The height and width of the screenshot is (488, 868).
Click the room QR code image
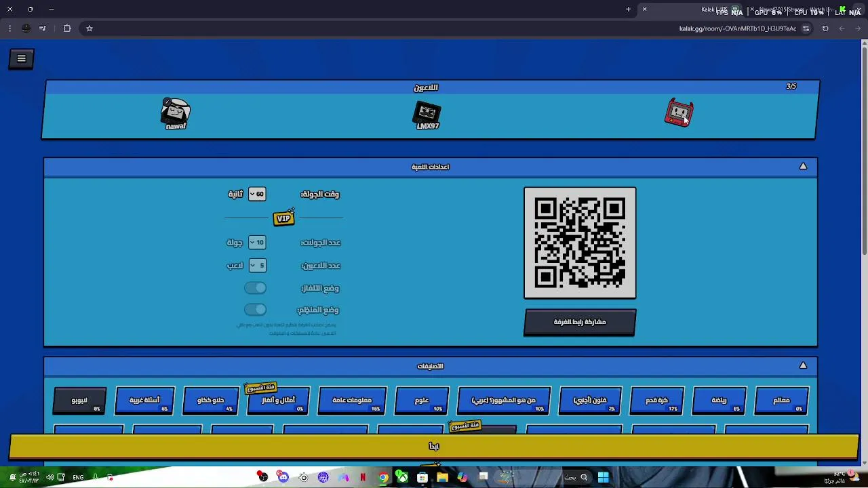coord(580,243)
